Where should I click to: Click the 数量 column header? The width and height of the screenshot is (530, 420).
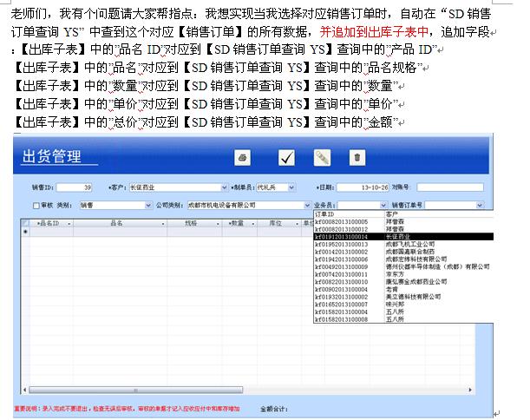click(236, 223)
